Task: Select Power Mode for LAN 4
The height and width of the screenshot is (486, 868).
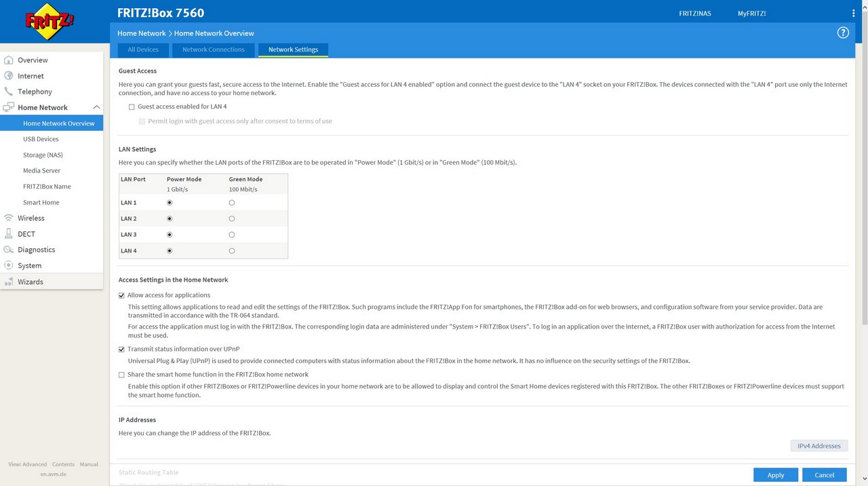Action: [170, 250]
